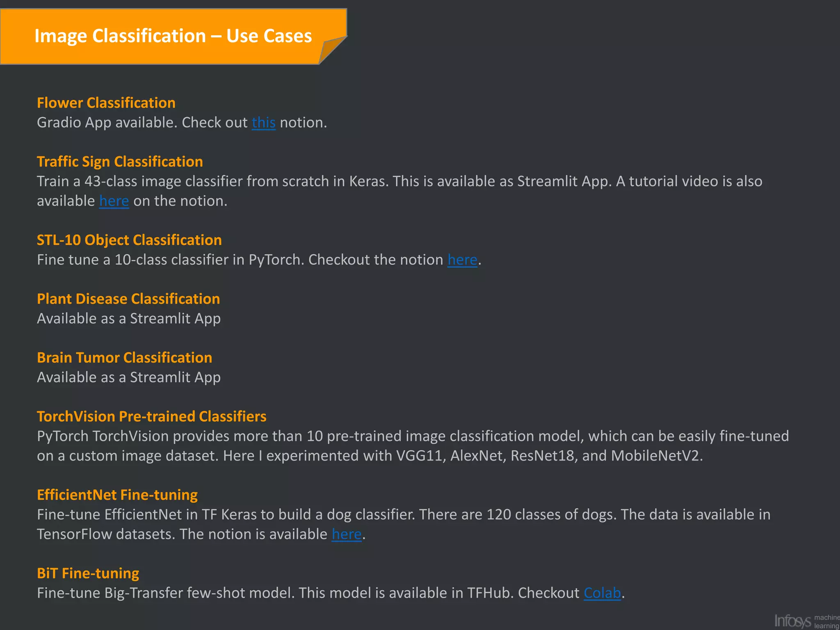Viewport: 840px width, 630px height.
Task: Open the 'this' link under Flower Classification
Action: (263, 123)
